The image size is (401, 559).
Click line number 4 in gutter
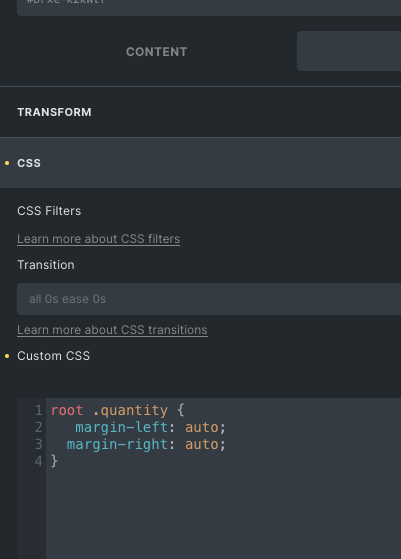click(x=38, y=461)
